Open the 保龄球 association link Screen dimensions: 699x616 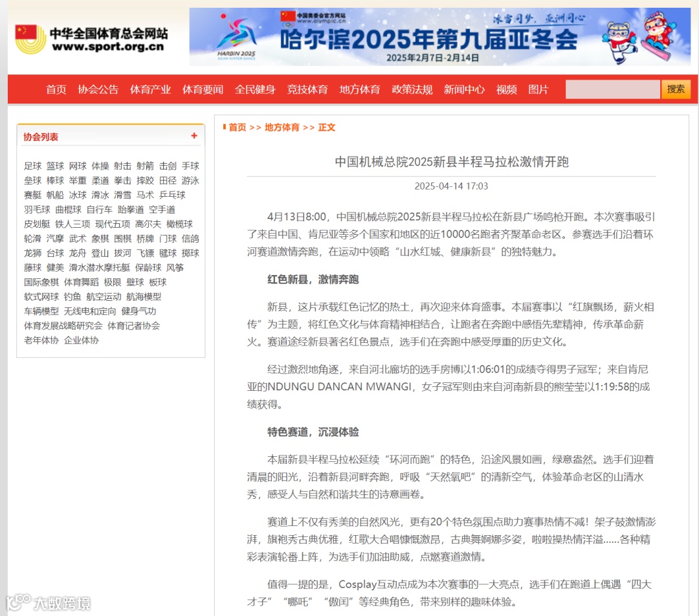click(x=148, y=268)
